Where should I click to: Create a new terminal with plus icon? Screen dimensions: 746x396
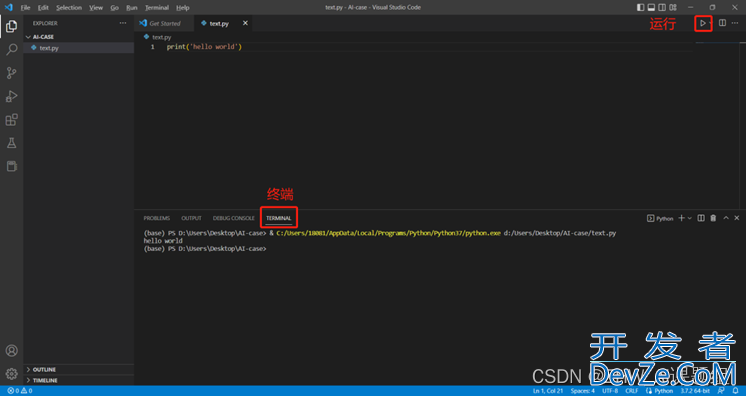click(681, 218)
